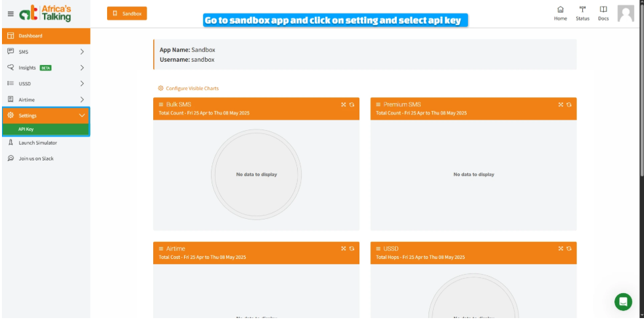The height and width of the screenshot is (322, 644).
Task: Expand the Premium SMS chart fullscreen
Action: [561, 104]
